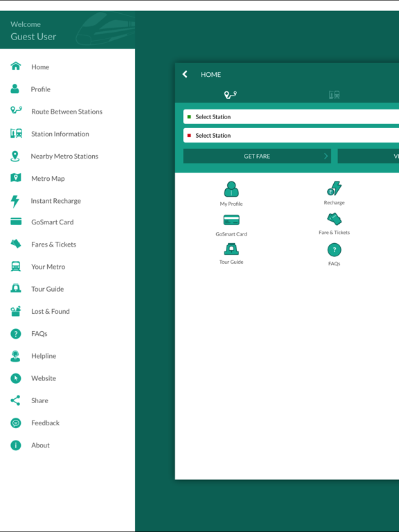This screenshot has width=399, height=532.
Task: Click the HOME title text
Action: (x=211, y=75)
